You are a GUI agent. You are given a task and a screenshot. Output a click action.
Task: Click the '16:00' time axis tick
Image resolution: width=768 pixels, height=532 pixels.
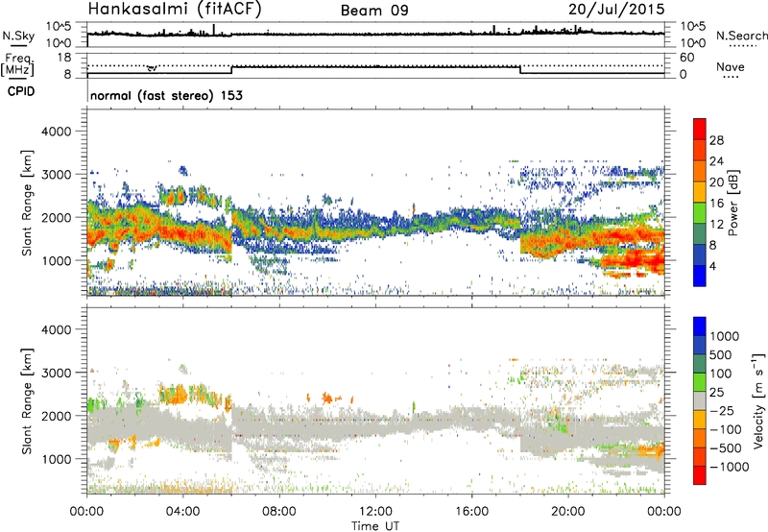tap(471, 512)
